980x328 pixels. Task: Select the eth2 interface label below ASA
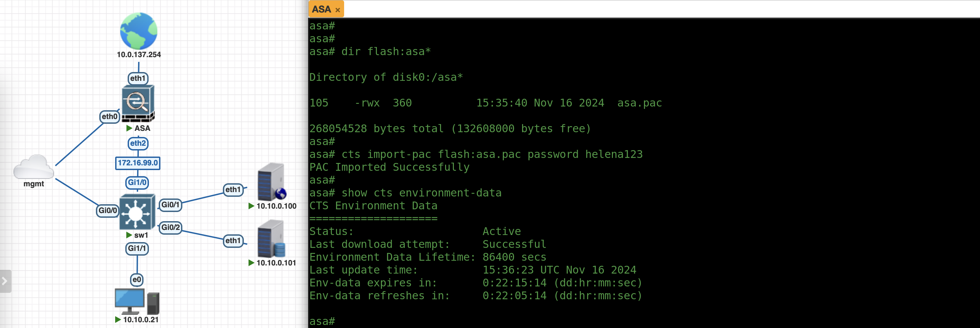(x=138, y=144)
